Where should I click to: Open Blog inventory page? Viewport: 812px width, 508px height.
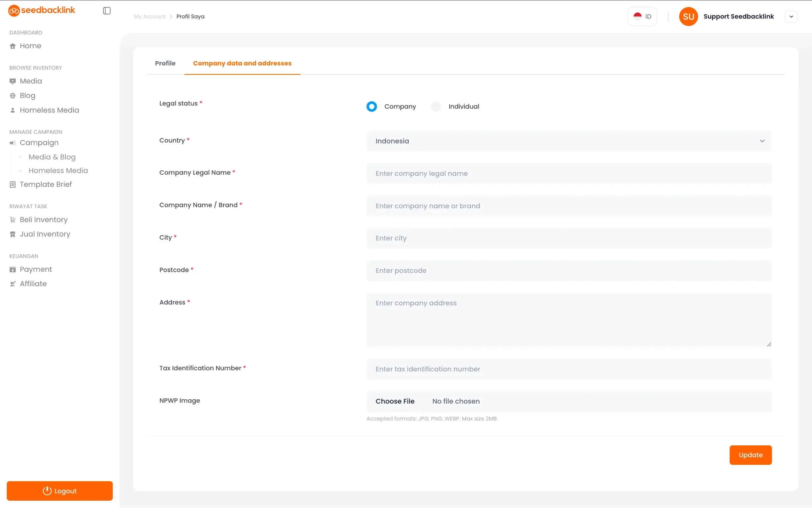28,96
